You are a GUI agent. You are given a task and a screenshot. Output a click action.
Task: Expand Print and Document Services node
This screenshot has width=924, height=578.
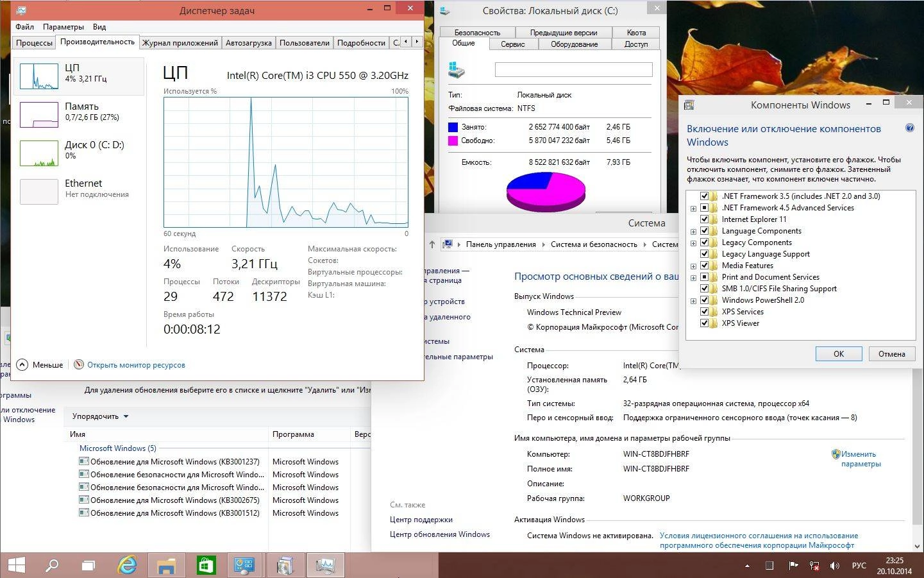click(693, 278)
